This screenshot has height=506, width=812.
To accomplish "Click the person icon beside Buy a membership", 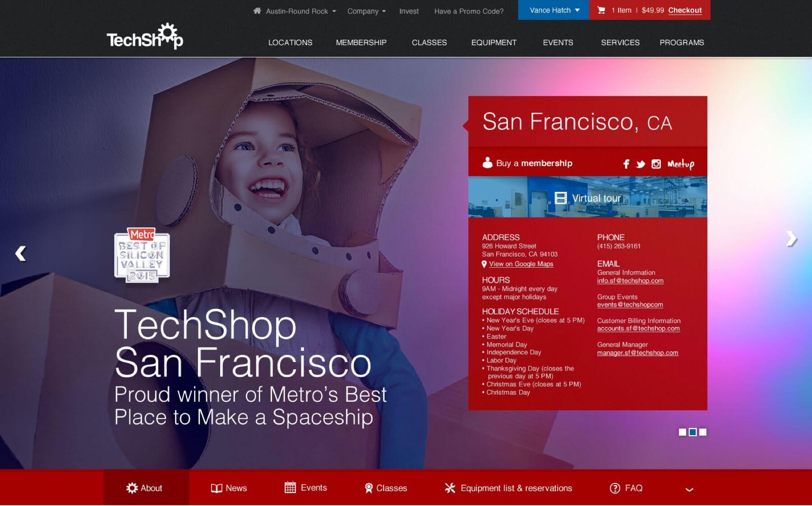I will pos(487,162).
